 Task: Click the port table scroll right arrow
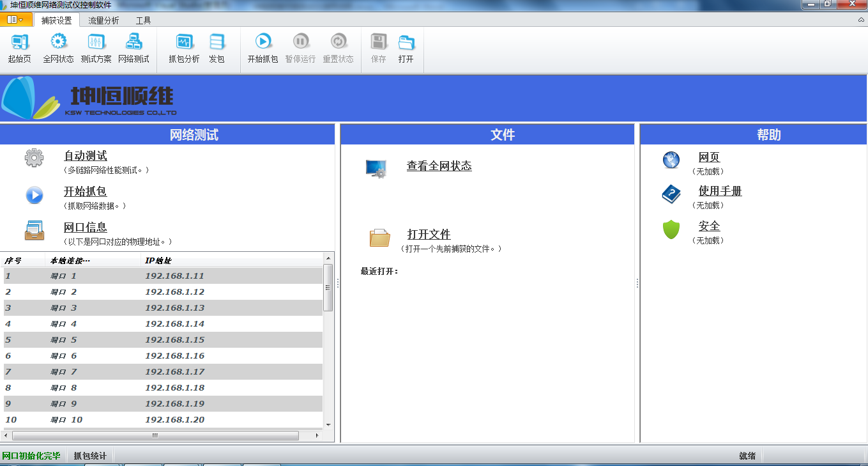pos(317,435)
